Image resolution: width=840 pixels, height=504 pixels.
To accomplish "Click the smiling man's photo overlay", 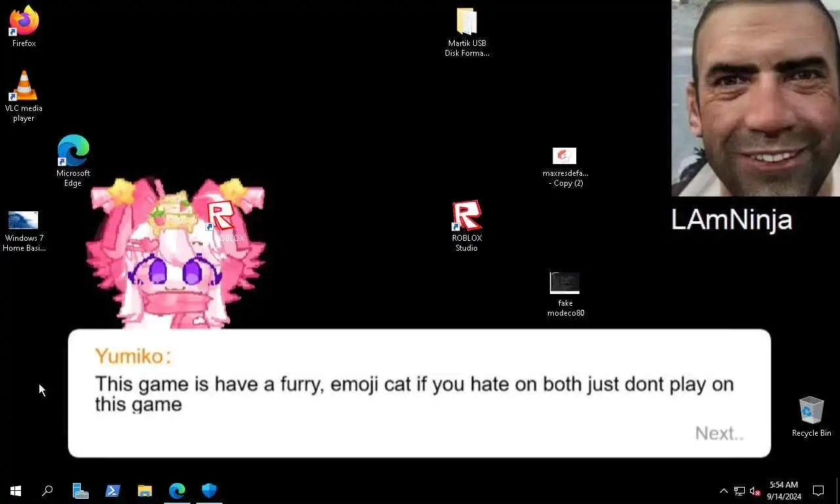I will (x=755, y=98).
